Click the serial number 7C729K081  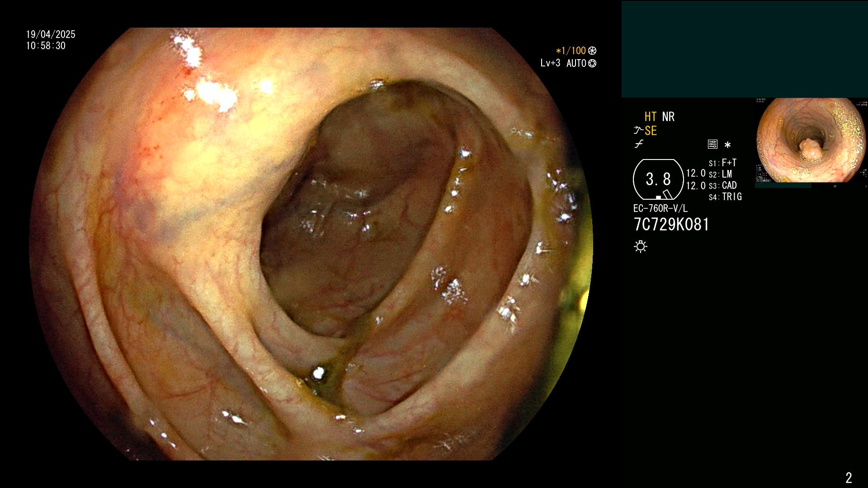pyautogui.click(x=671, y=225)
